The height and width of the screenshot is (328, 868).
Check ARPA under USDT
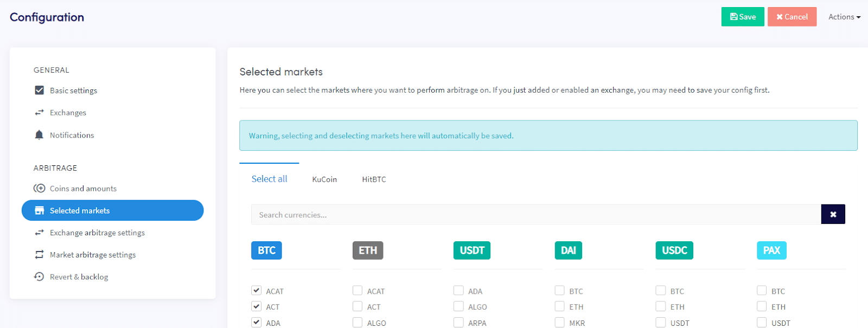click(459, 323)
